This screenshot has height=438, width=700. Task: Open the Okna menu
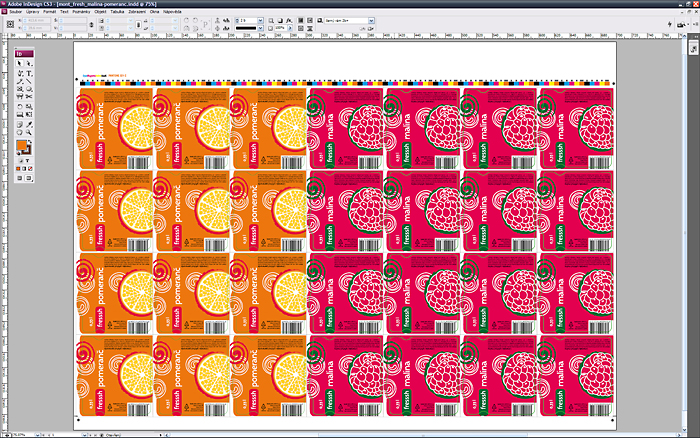(154, 12)
